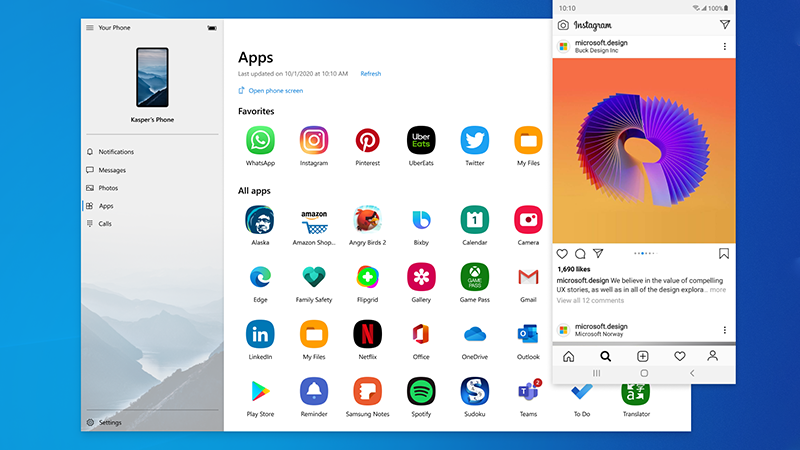The width and height of the screenshot is (800, 450).
Task: Open Instagram search tab
Action: tap(605, 356)
